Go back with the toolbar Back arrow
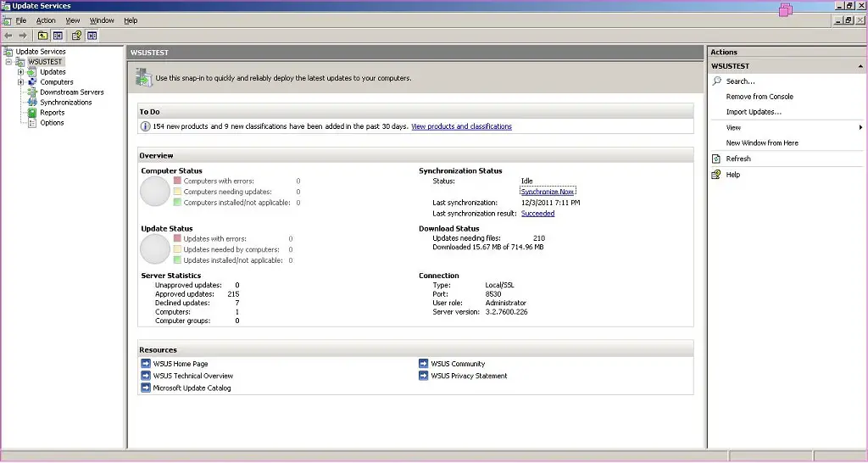 8,36
